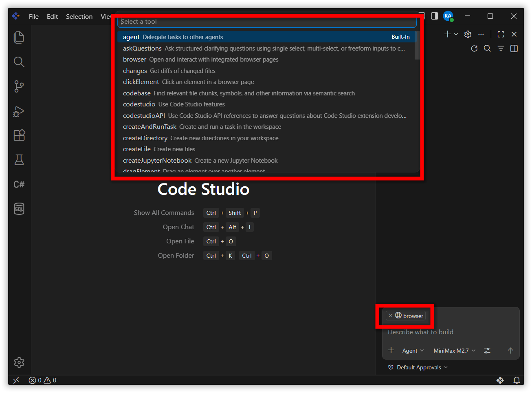Focus the "Select a tool" search field
The image size is (532, 393).
click(x=267, y=22)
